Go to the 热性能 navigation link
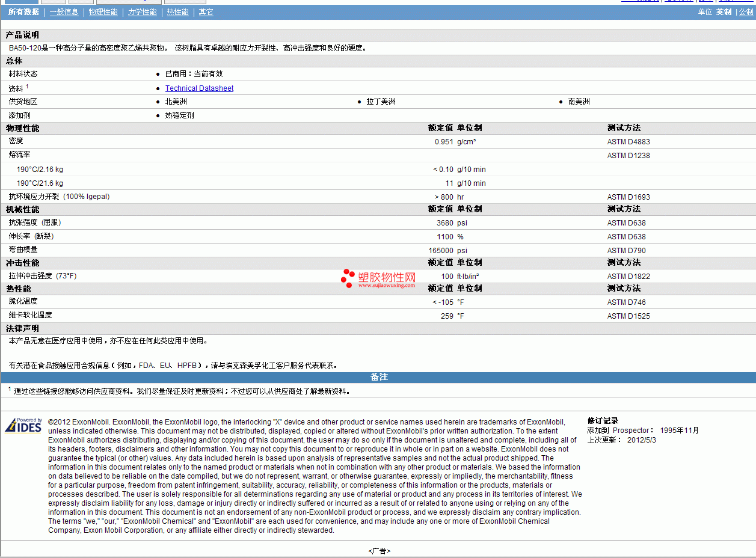This screenshot has height=558, width=756. [178, 12]
